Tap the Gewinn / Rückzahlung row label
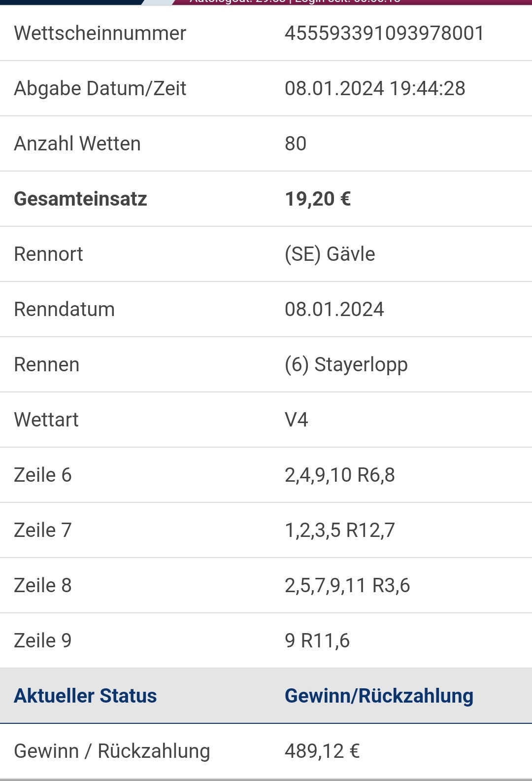Viewport: 532px width, 781px height. coord(112,751)
